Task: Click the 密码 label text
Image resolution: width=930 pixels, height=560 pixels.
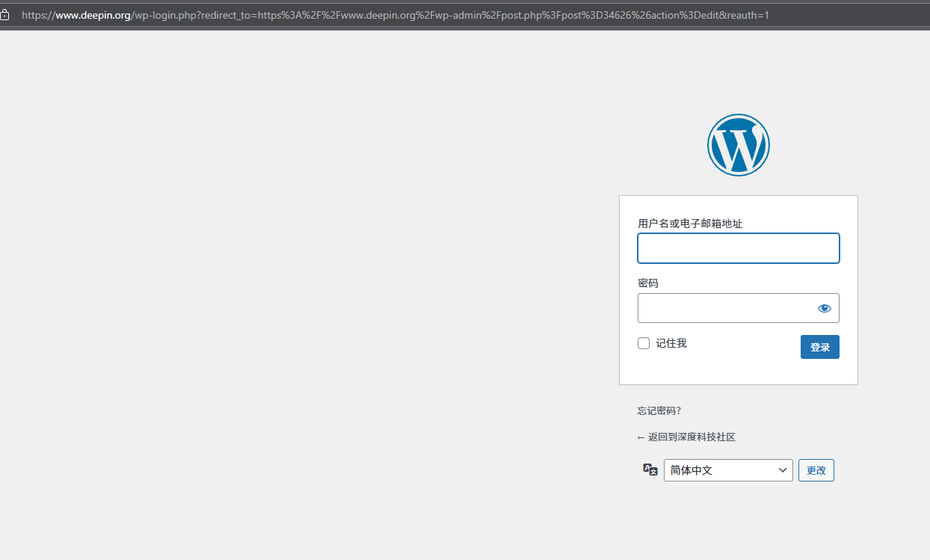Action: (x=648, y=283)
